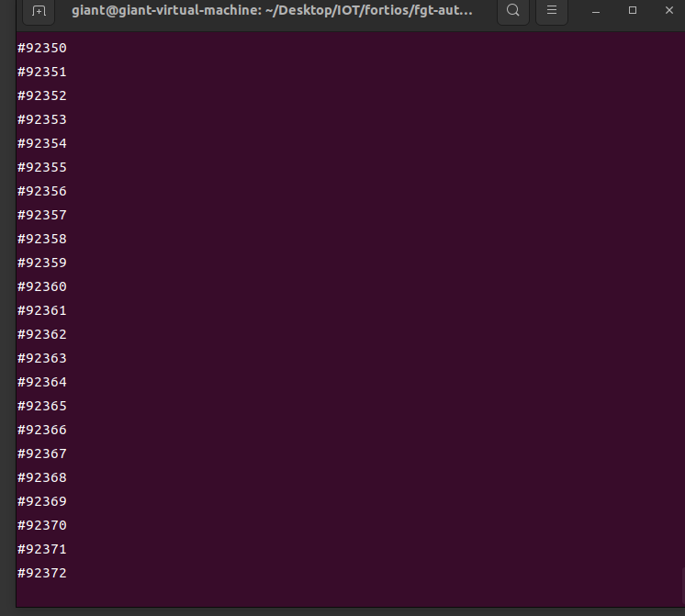Click output line #92352

click(x=42, y=95)
